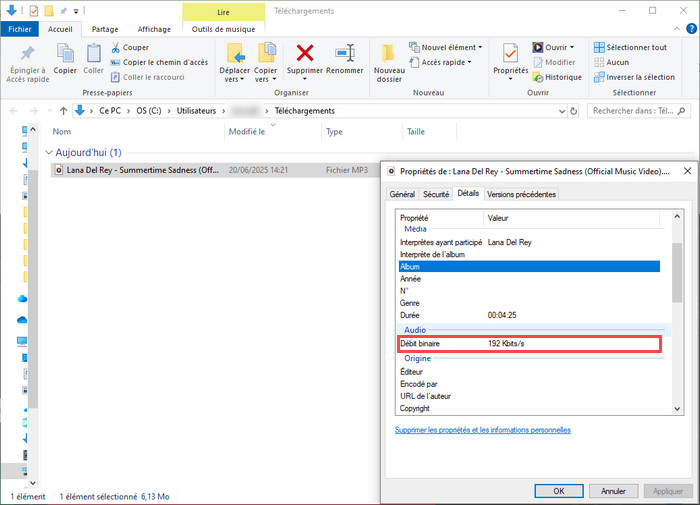Click the properties list vertical scrollbar
The image size is (700, 505).
(x=678, y=270)
